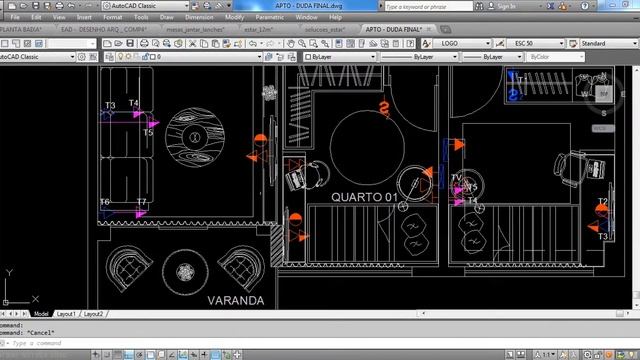Click the keyword search input field
Image resolution: width=640 pixels, height=360 pixels.
[x=429, y=7]
